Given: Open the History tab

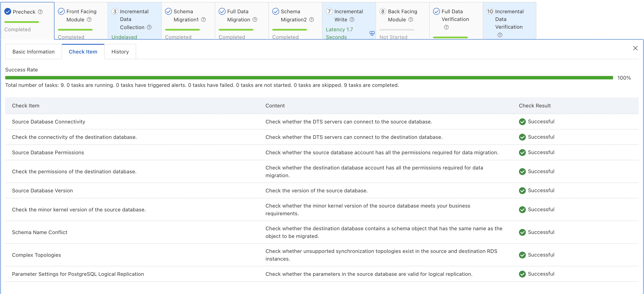Looking at the screenshot, I should [120, 52].
